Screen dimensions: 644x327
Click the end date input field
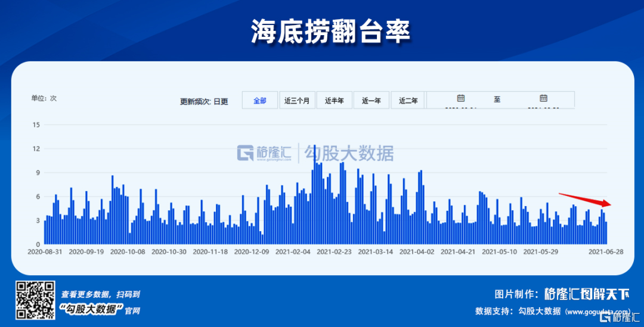(x=543, y=108)
